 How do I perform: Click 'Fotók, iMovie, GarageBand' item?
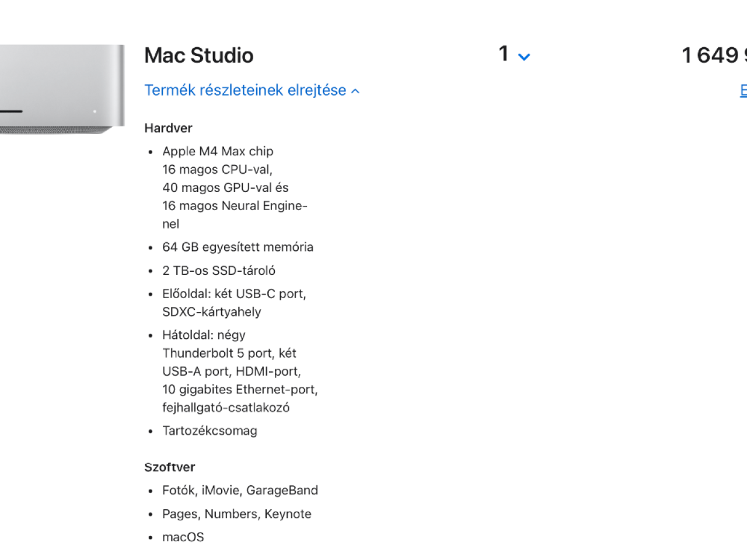coord(240,490)
